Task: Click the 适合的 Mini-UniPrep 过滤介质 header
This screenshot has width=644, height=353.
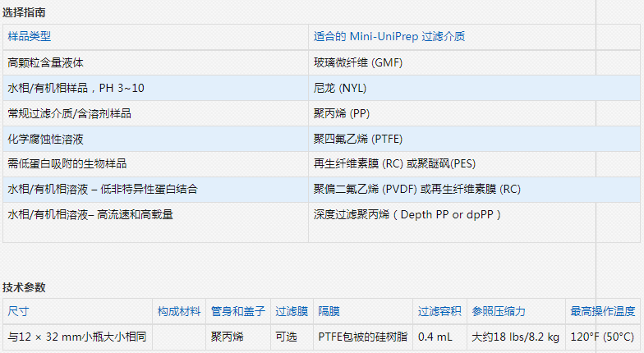Action: 391,38
